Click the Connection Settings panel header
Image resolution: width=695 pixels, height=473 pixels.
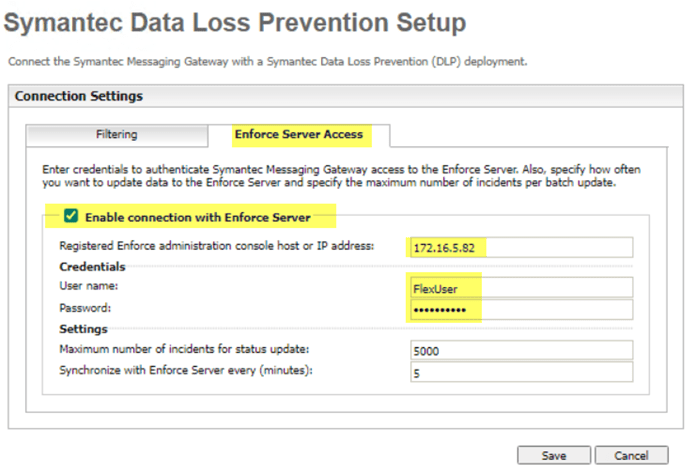point(80,97)
